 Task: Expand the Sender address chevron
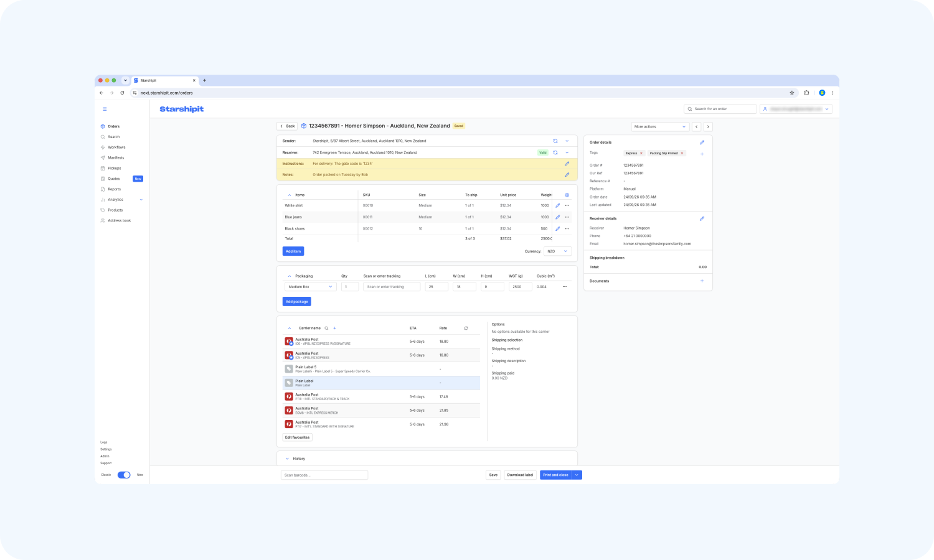(567, 141)
